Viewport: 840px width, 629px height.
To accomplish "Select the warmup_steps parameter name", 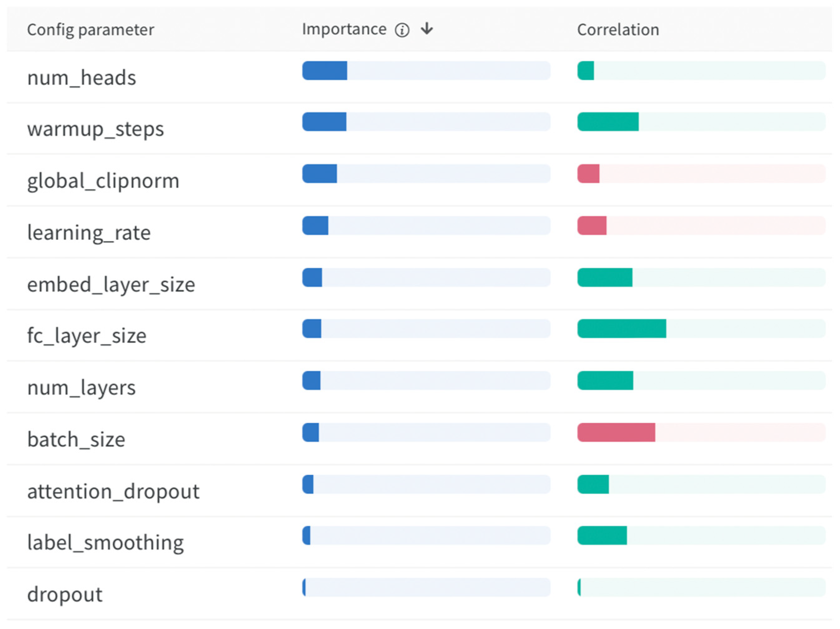I will (95, 129).
